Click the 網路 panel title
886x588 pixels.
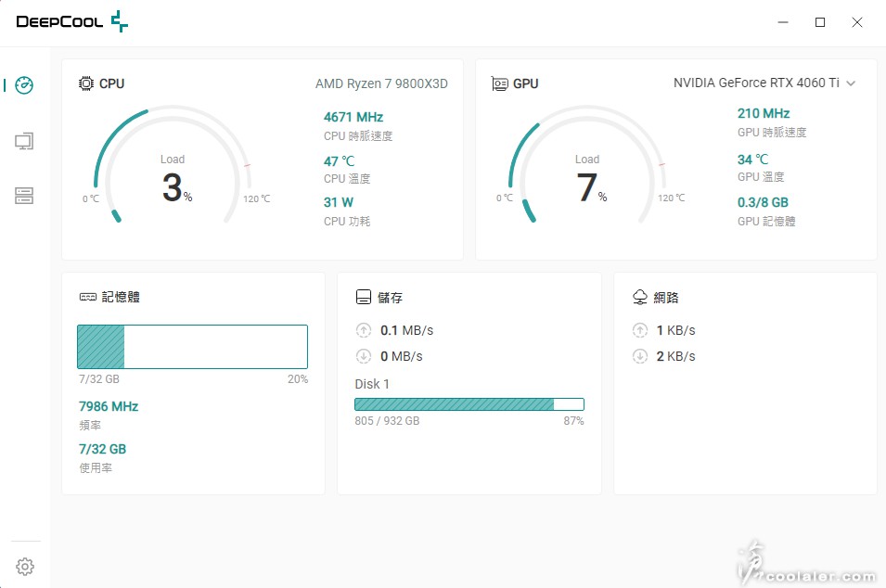tap(665, 297)
